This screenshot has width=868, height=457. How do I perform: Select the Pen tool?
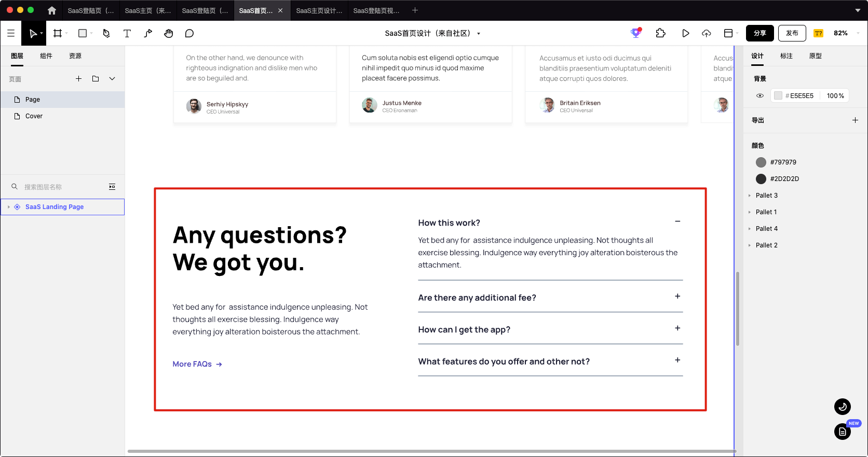pos(106,33)
